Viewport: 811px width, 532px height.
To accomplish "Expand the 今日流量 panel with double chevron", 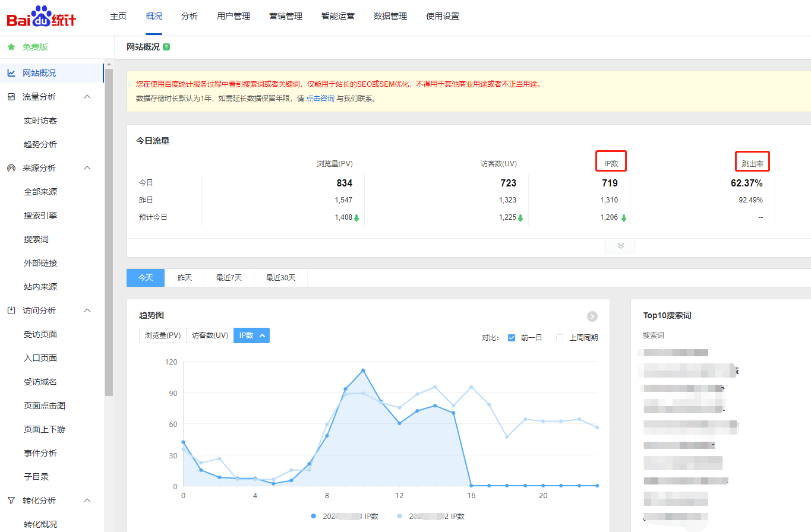I will (620, 246).
